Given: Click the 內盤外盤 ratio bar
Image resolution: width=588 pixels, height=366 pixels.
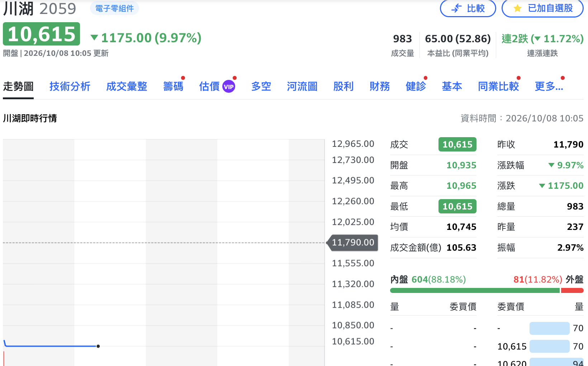Looking at the screenshot, I should (487, 290).
